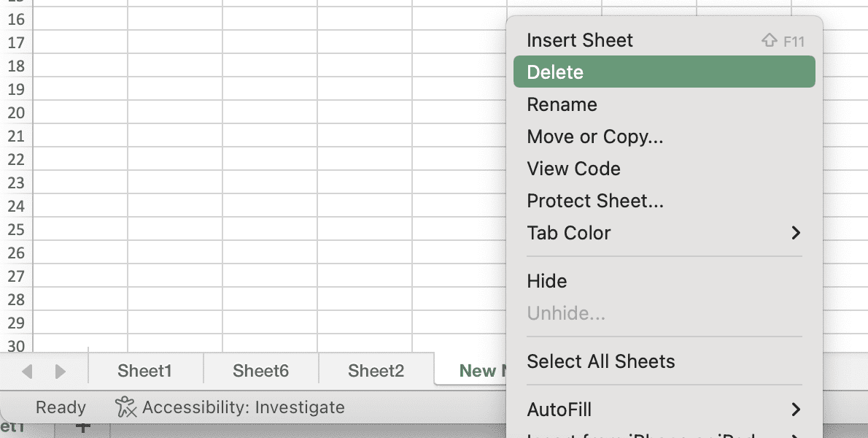This screenshot has width=868, height=438.
Task: Select row 20 by clicking its header
Action: [x=15, y=113]
